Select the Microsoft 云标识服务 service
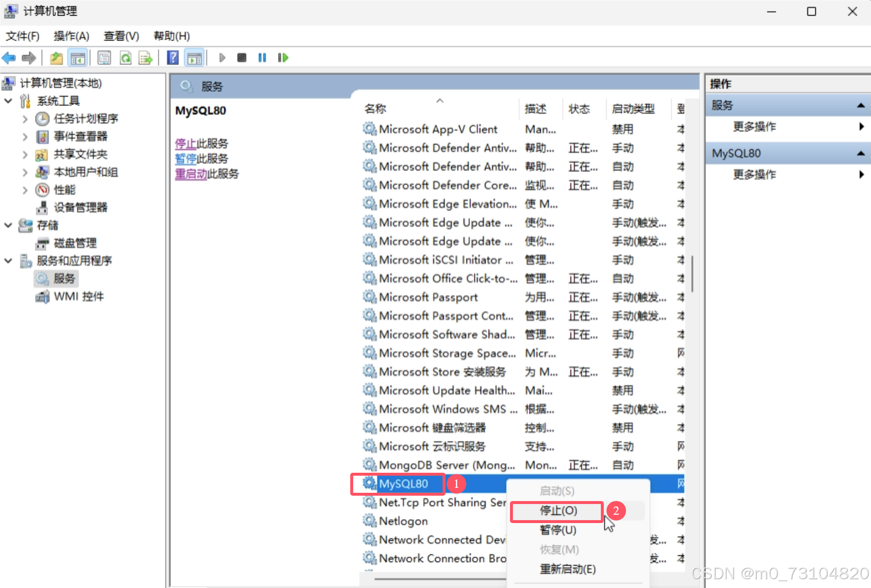 pos(523,447)
